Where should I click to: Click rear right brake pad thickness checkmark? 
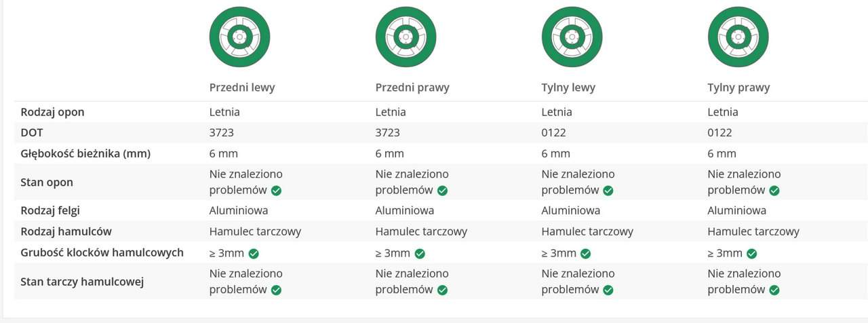pyautogui.click(x=752, y=254)
